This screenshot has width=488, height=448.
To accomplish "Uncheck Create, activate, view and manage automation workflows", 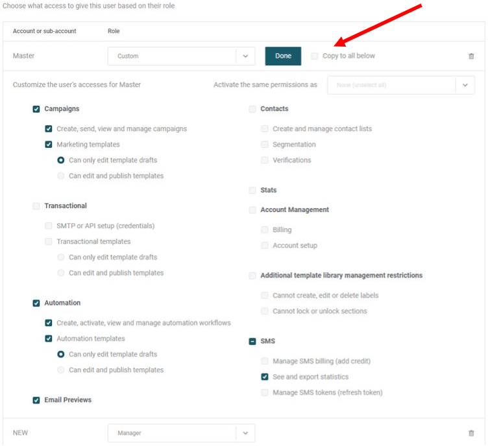I will (x=49, y=323).
